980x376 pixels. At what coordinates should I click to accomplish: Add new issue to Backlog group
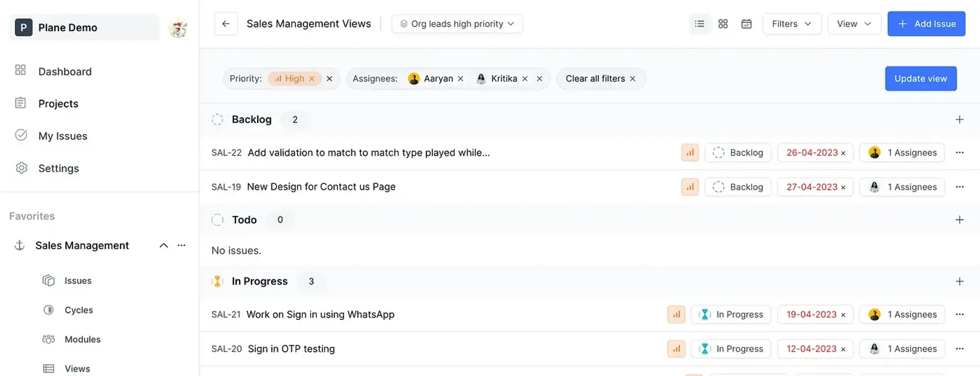[959, 120]
